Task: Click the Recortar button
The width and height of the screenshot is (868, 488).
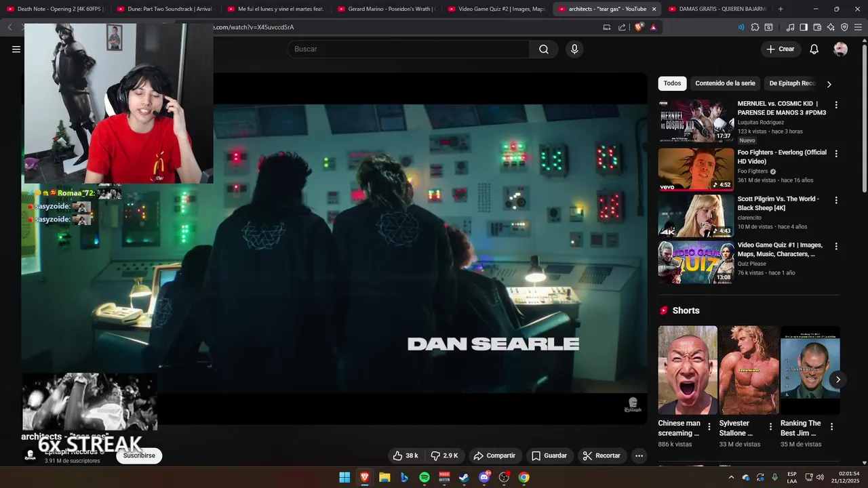Action: tap(601, 455)
